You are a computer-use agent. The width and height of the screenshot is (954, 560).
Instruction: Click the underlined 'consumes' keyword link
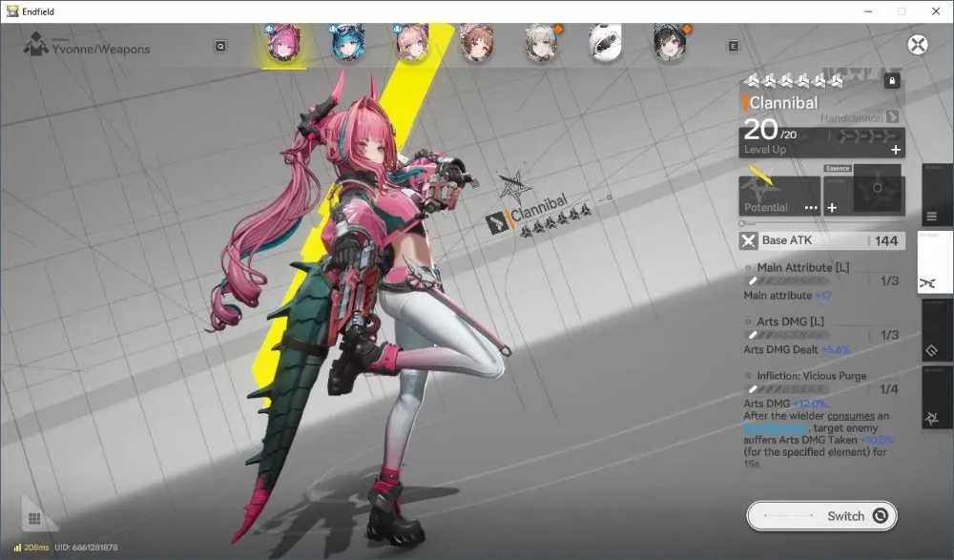click(851, 416)
